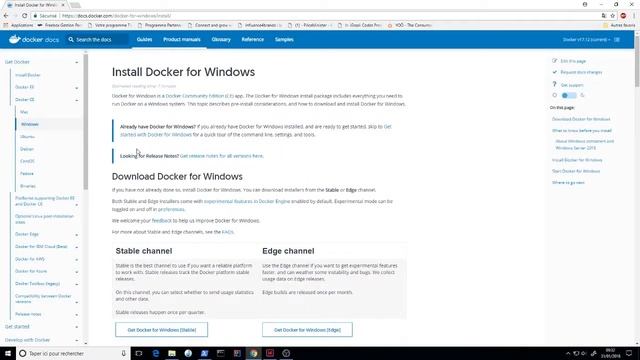640x360 pixels.
Task: Click the Docker docs whale logo
Action: 15,39
